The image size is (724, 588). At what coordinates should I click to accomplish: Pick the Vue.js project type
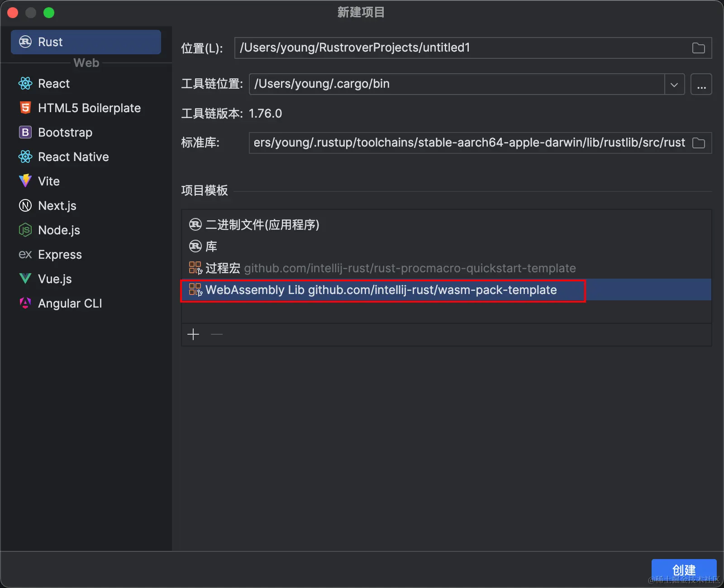coord(86,279)
